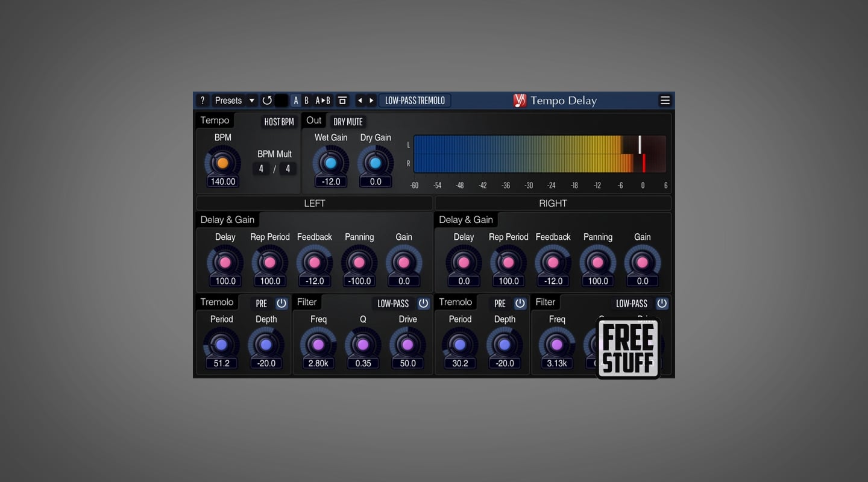868x482 pixels.
Task: Open the hamburger menu icon
Action: point(665,101)
